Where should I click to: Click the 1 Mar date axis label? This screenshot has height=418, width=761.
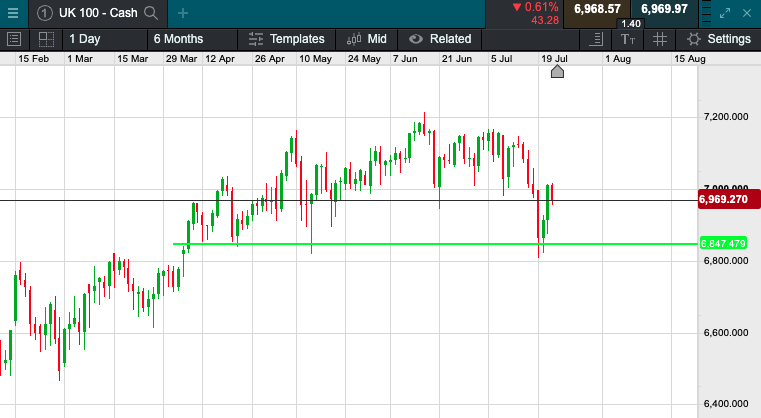tap(80, 59)
